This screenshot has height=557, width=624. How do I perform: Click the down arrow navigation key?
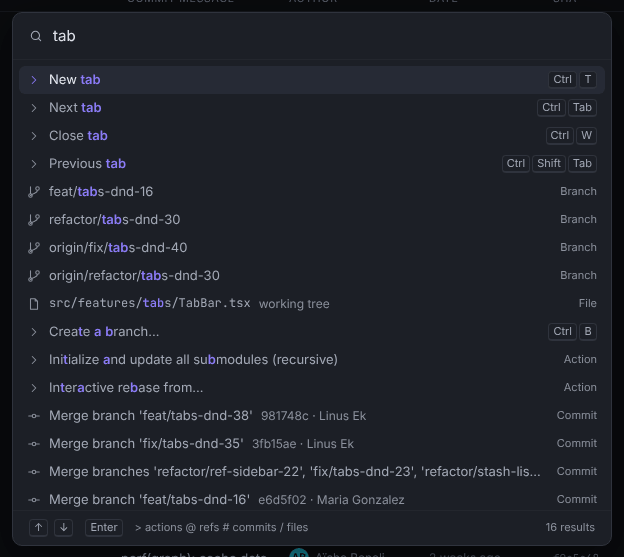64,528
